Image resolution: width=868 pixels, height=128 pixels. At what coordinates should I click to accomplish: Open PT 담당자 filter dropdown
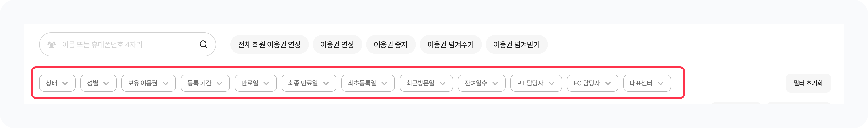click(x=536, y=83)
